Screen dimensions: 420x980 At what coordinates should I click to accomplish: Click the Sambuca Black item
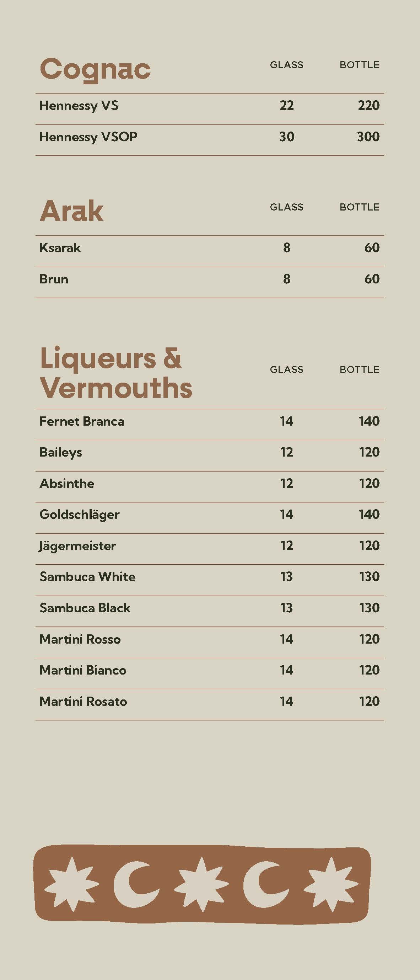pyautogui.click(x=85, y=608)
